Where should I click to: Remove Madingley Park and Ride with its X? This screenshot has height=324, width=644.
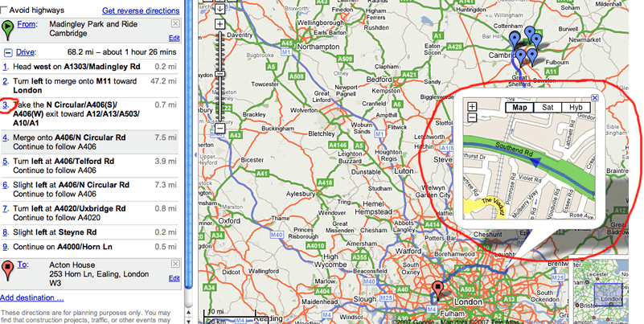(175, 23)
